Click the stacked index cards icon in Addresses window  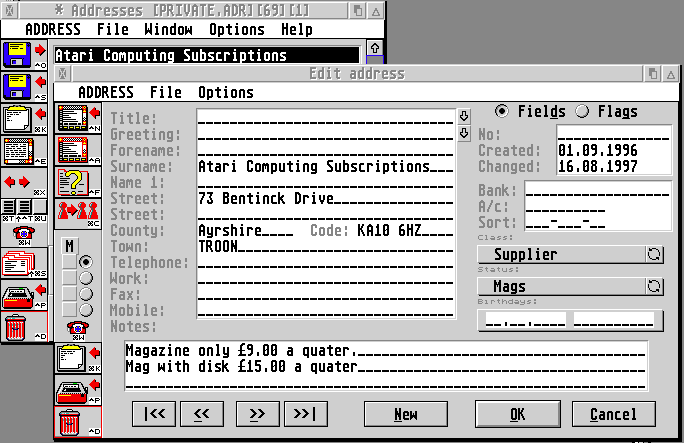24,263
